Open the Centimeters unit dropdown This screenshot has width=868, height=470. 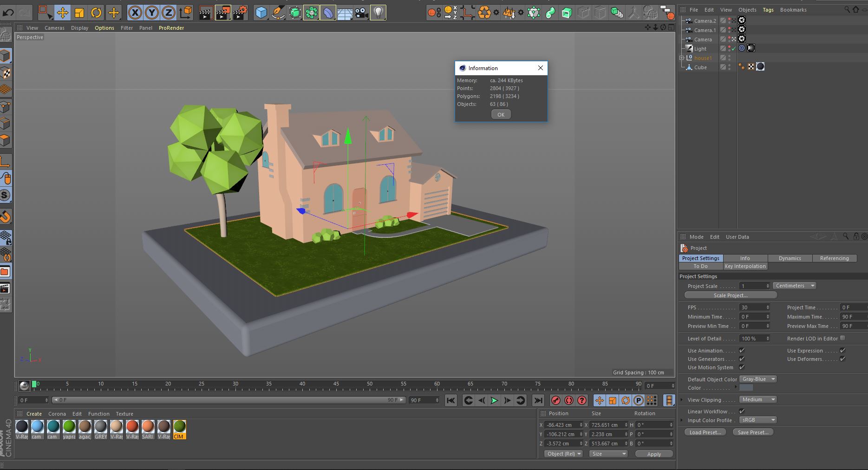tap(795, 286)
